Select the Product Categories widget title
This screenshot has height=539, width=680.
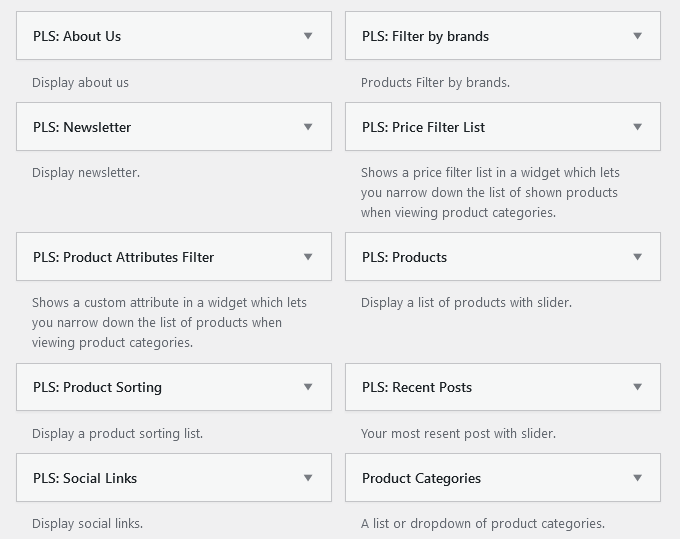tap(421, 478)
